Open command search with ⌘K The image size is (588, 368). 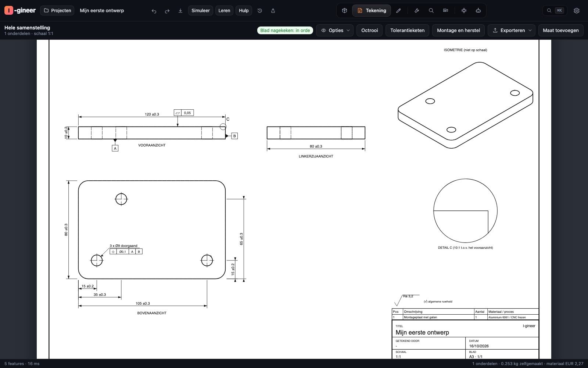(x=555, y=11)
